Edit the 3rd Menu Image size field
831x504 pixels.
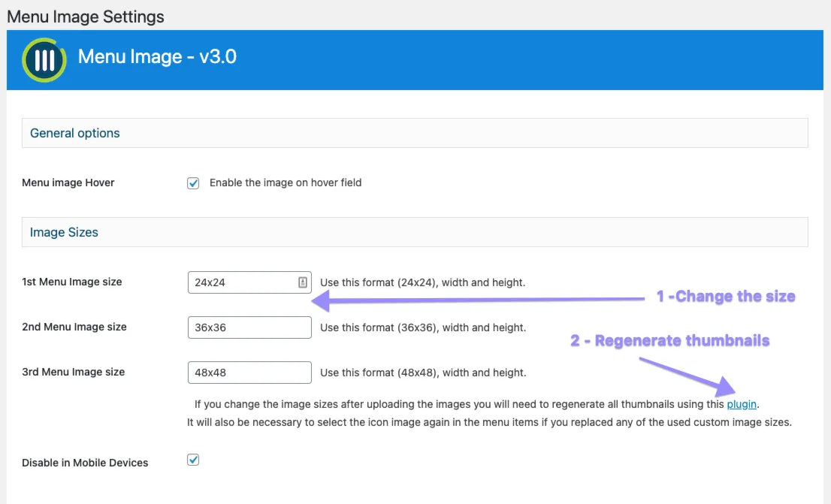click(249, 373)
